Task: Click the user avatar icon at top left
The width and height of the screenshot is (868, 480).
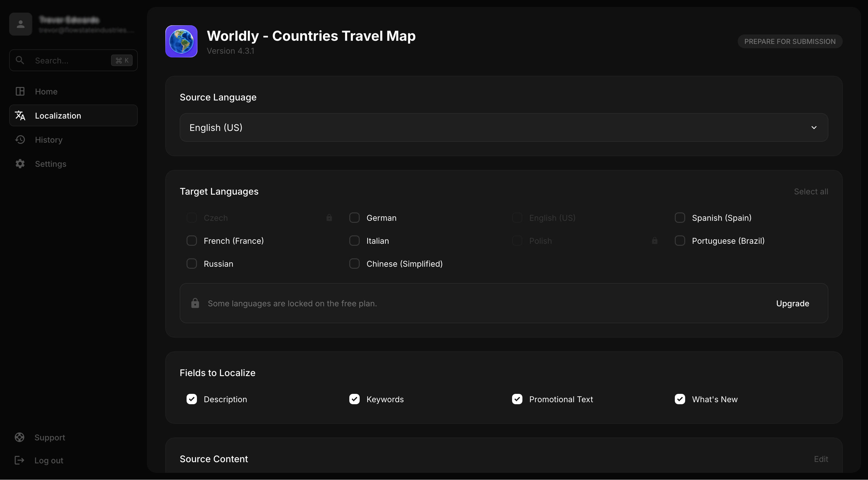Action: 20,24
